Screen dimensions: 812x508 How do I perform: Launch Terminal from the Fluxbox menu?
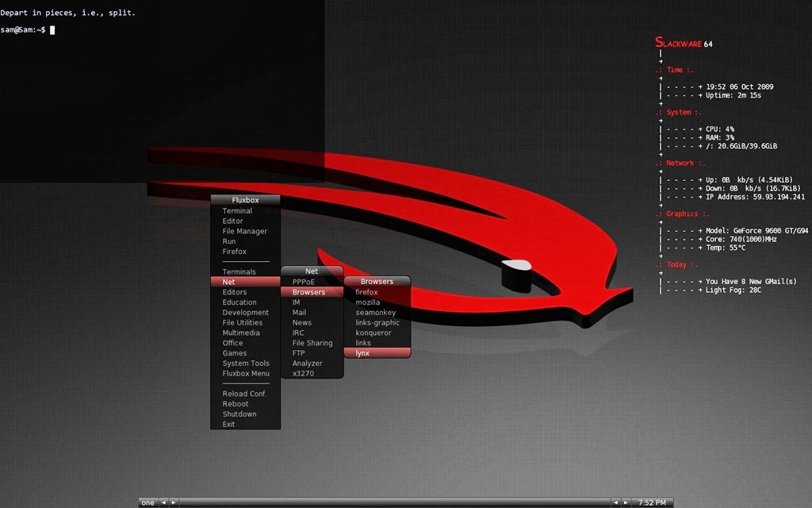tap(246, 211)
